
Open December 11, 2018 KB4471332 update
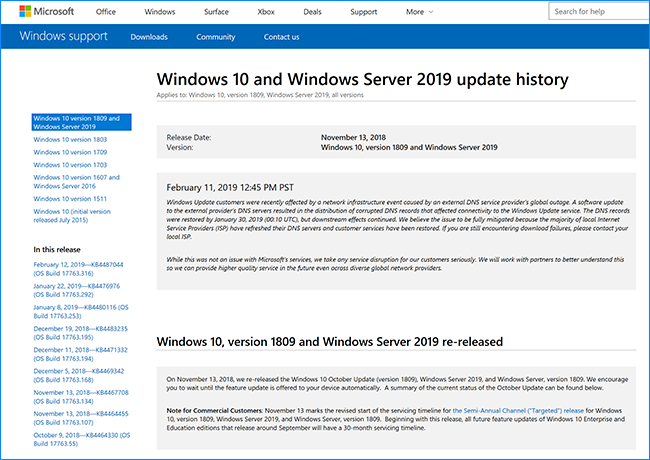click(80, 354)
